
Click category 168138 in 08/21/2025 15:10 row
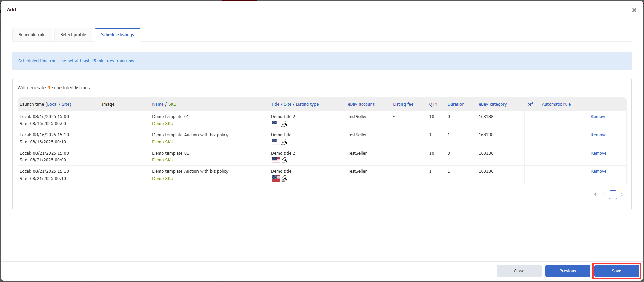pos(486,171)
